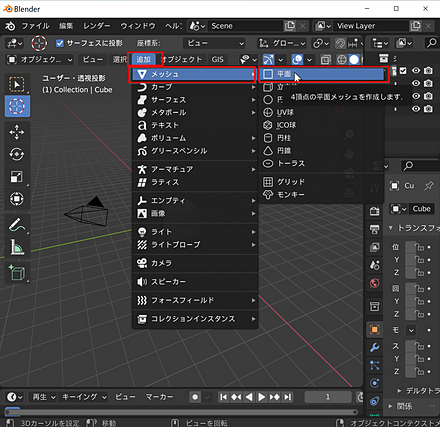Toggle auto keying record button
This screenshot has width=440, height=427.
click(195, 397)
